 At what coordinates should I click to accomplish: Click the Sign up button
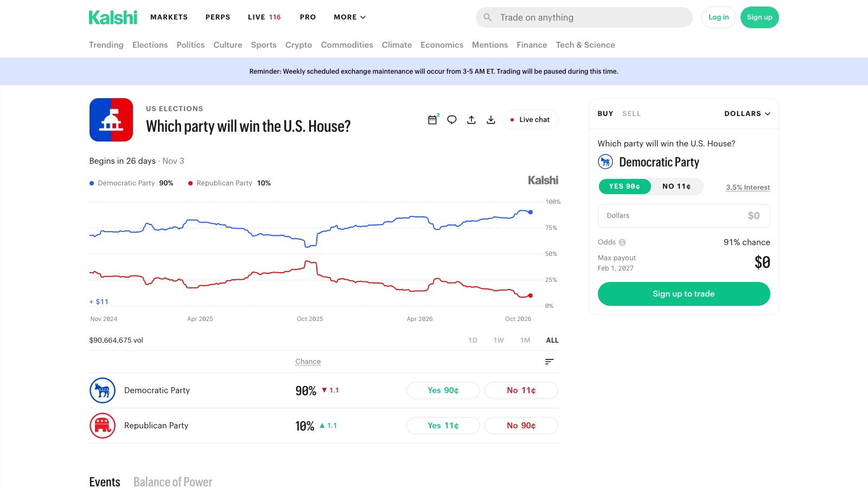point(759,17)
